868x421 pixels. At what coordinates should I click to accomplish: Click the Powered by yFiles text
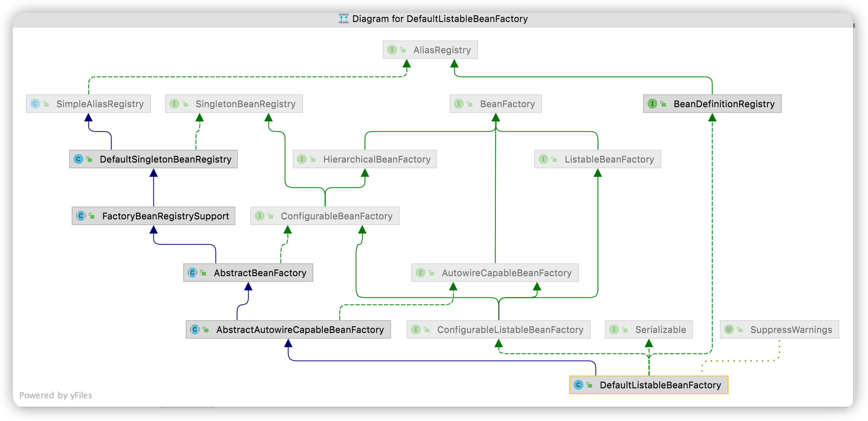[56, 395]
